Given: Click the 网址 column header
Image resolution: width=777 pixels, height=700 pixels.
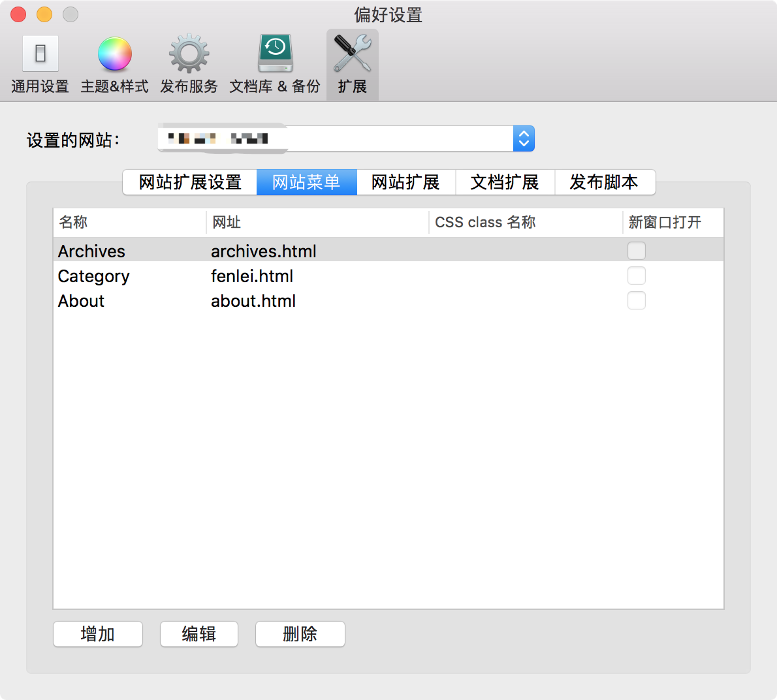Looking at the screenshot, I should [317, 222].
